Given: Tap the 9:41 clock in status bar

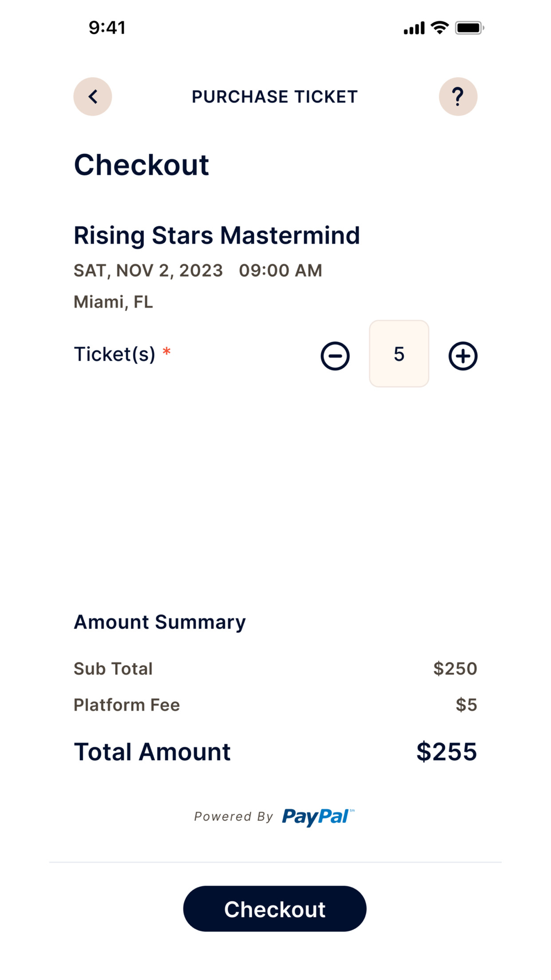Looking at the screenshot, I should click(x=107, y=28).
